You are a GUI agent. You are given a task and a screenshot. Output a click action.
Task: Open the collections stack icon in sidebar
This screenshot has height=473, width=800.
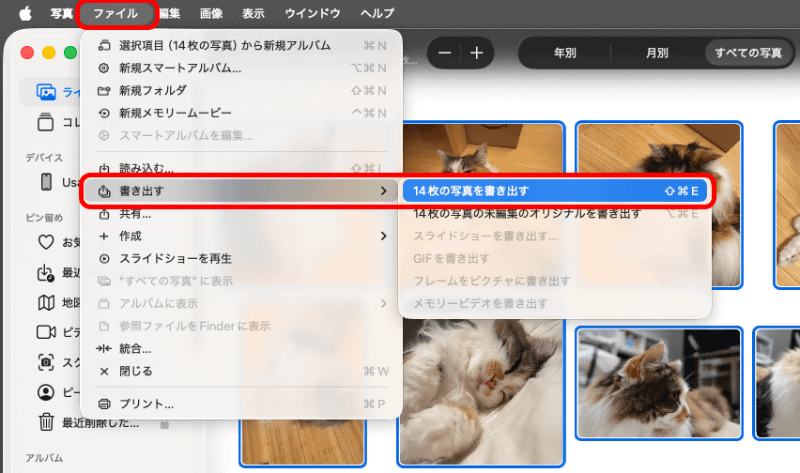click(45, 122)
